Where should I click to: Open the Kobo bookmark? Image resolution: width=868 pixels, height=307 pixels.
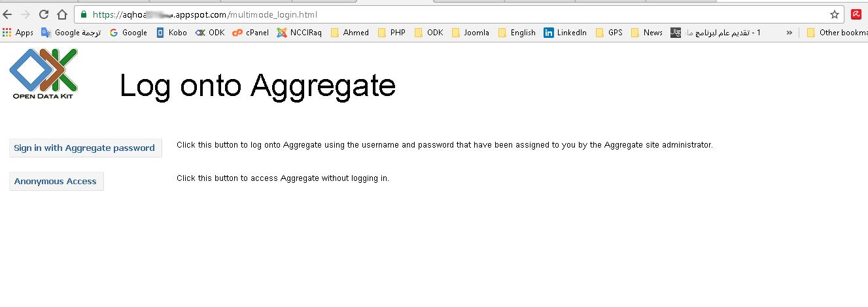tap(171, 33)
